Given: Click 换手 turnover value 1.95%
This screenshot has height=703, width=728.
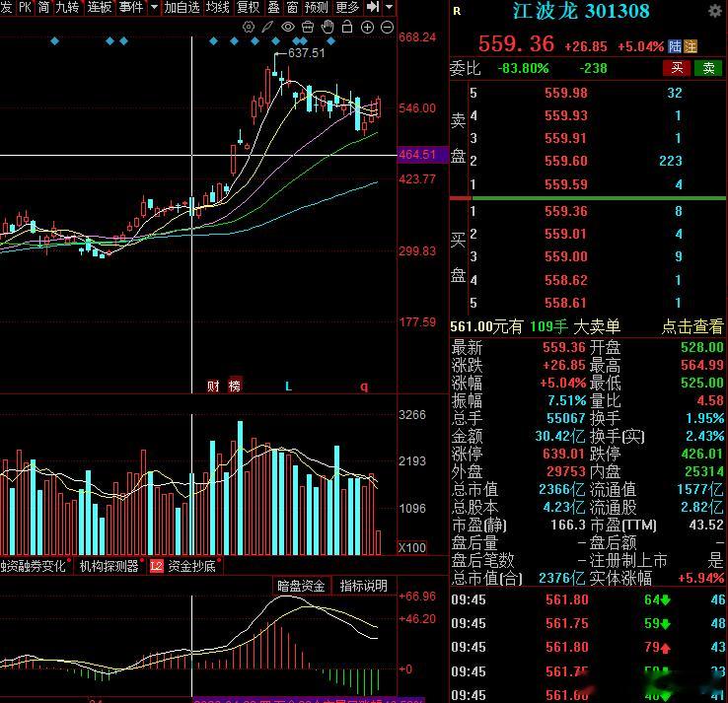Looking at the screenshot, I should [704, 419].
